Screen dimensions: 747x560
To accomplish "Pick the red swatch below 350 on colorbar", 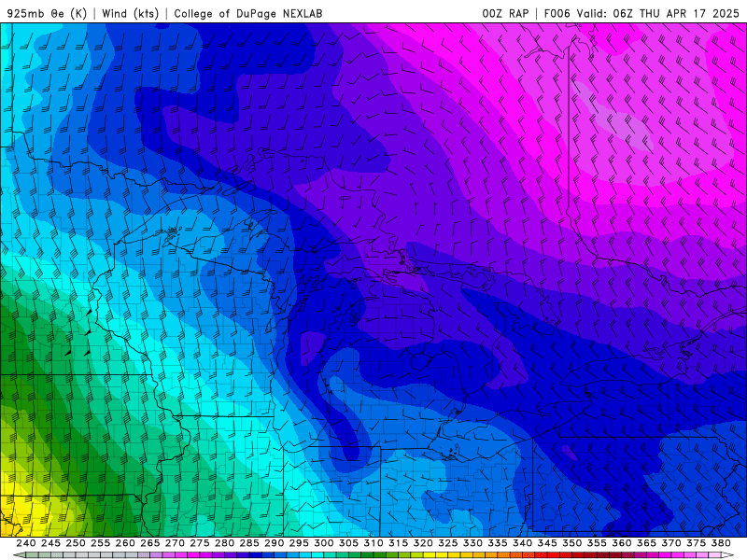I will (x=578, y=555).
